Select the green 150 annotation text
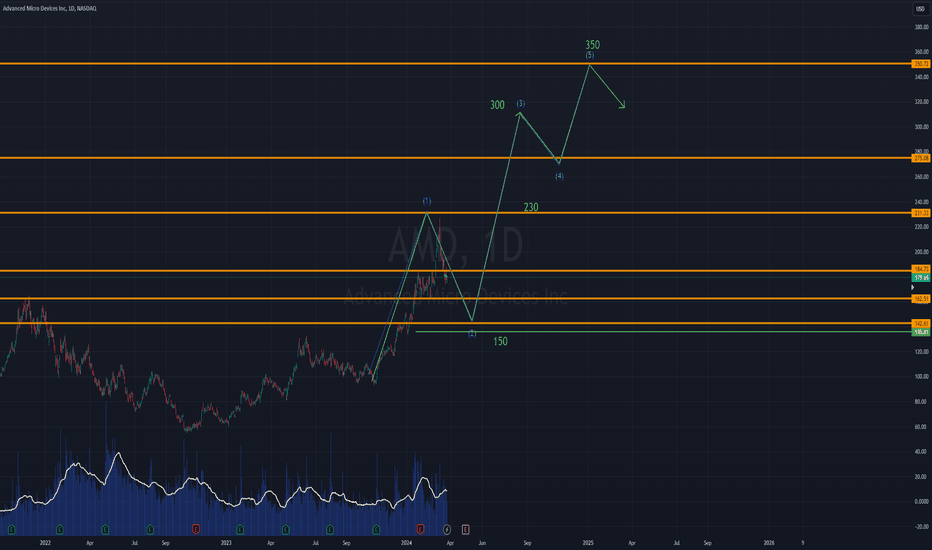Screen dimensions: 932x550 [500, 341]
